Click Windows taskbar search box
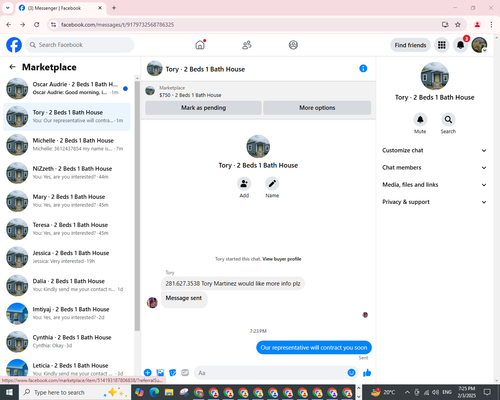 click(74, 392)
